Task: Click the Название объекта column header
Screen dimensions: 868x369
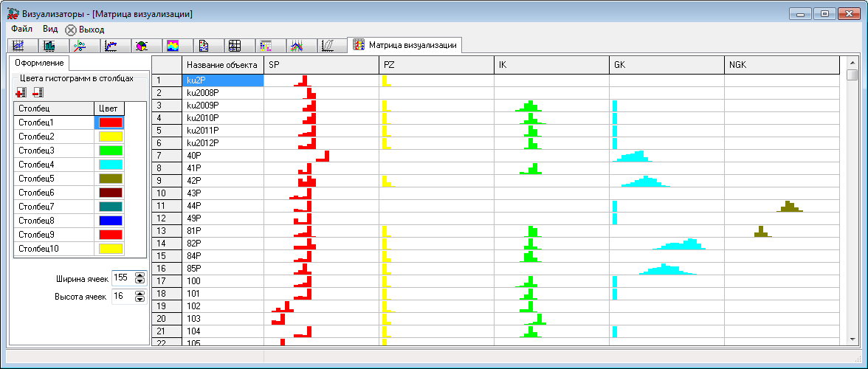Action: click(223, 65)
